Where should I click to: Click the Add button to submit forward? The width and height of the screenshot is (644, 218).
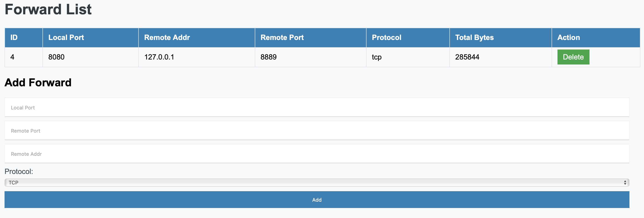point(317,200)
